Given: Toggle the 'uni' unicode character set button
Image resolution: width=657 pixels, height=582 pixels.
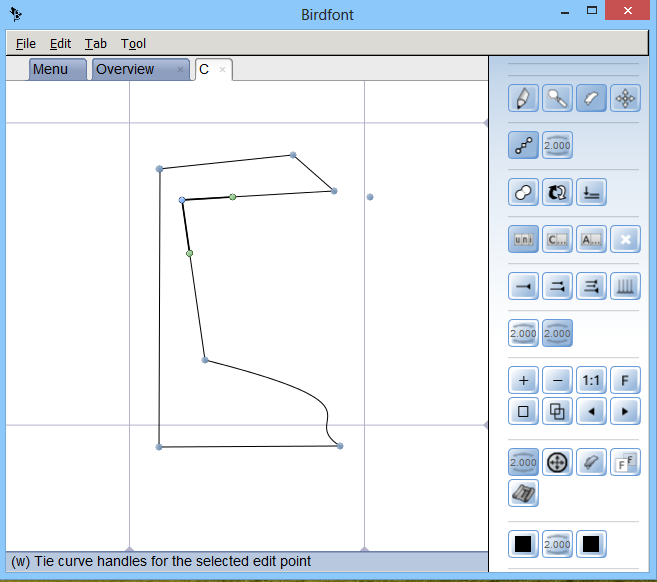Looking at the screenshot, I should [x=523, y=239].
